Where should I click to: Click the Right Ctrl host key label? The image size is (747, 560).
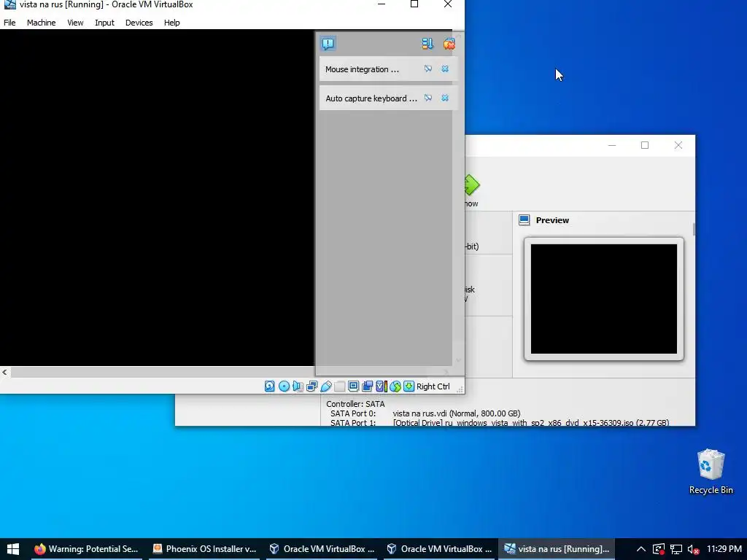433,386
